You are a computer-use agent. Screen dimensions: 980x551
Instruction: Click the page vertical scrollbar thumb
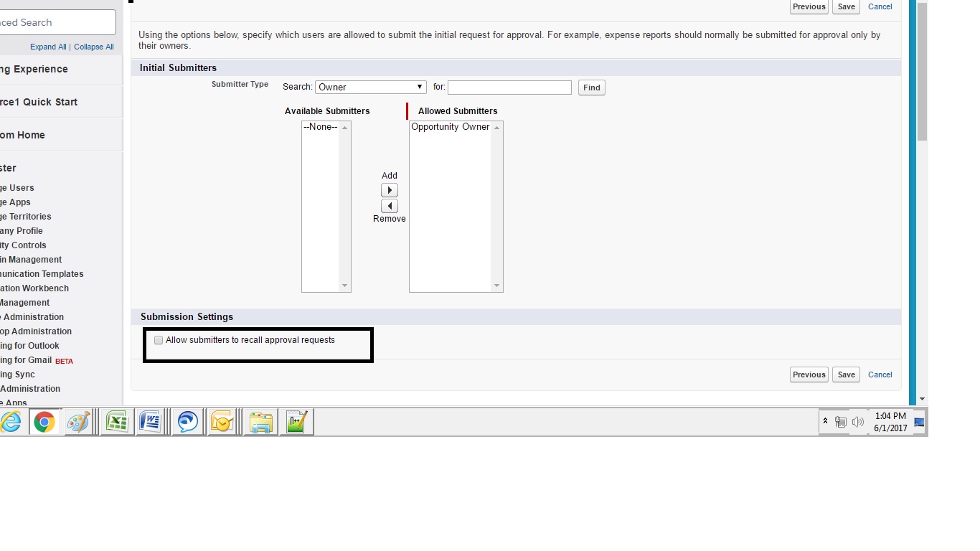923,70
